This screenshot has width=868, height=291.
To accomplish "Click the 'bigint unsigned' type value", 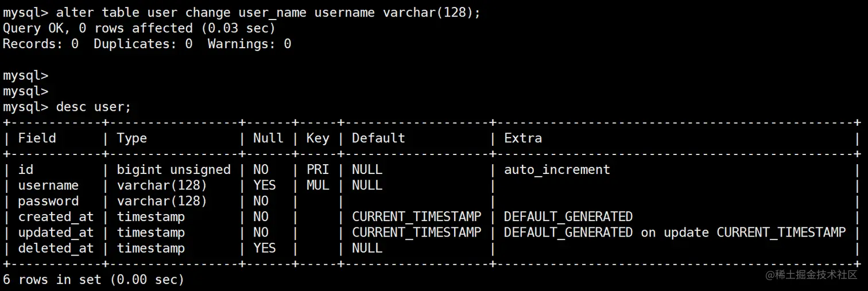I will coord(173,170).
